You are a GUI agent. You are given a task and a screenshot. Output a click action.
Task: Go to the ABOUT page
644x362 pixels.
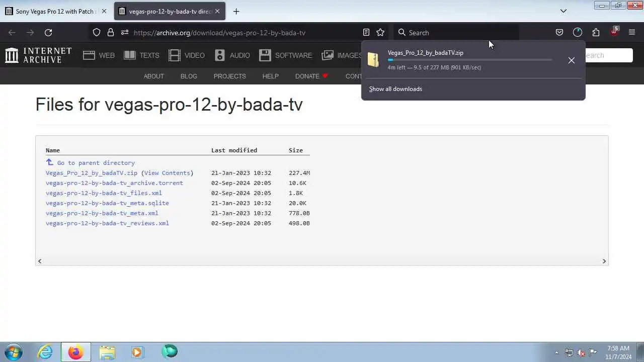[154, 76]
